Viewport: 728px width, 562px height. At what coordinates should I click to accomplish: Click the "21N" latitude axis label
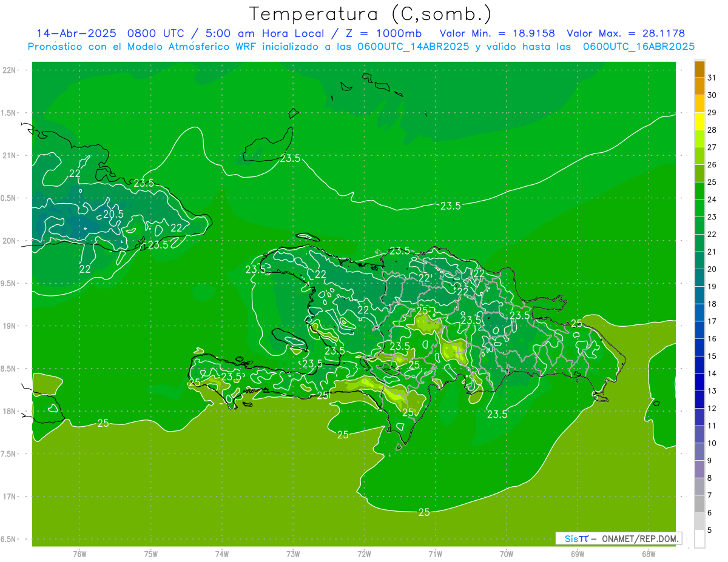[x=9, y=155]
